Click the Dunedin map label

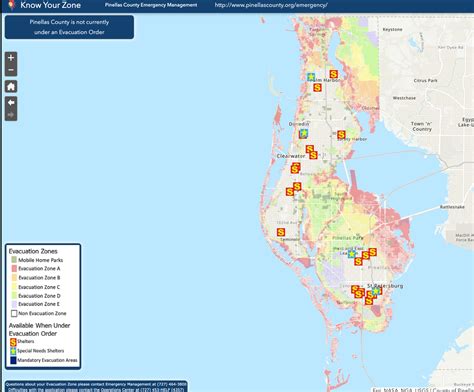point(299,124)
